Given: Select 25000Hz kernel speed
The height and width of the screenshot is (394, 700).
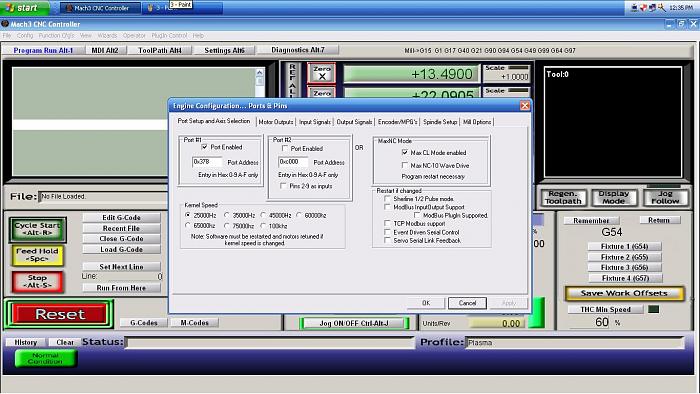Looking at the screenshot, I should click(x=188, y=215).
